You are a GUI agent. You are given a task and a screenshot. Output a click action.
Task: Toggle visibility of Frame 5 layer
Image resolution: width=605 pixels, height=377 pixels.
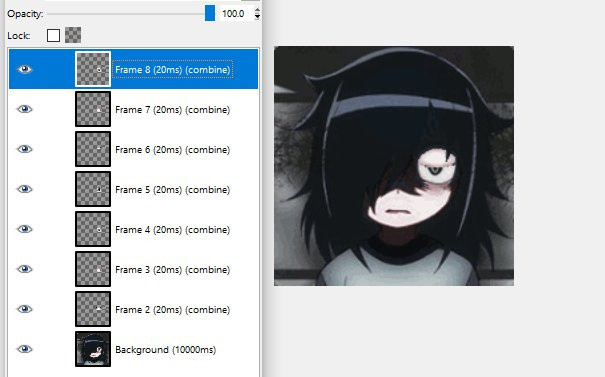tap(25, 189)
